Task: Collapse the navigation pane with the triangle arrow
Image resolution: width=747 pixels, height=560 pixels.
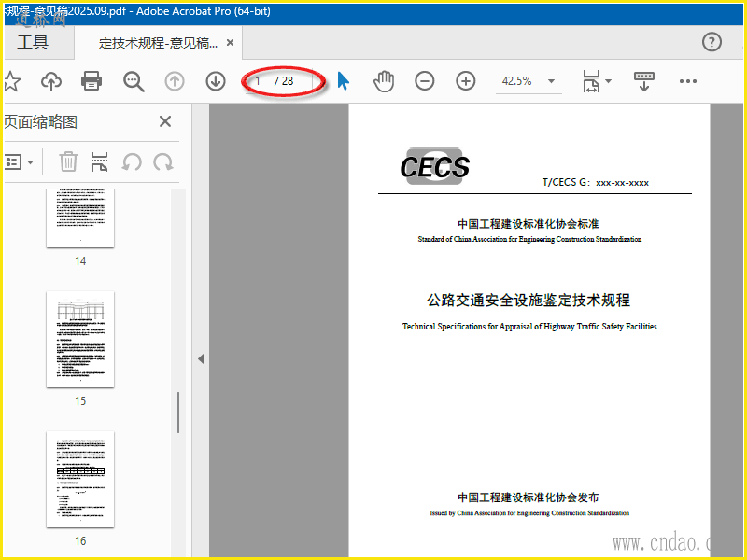Action: [x=201, y=359]
